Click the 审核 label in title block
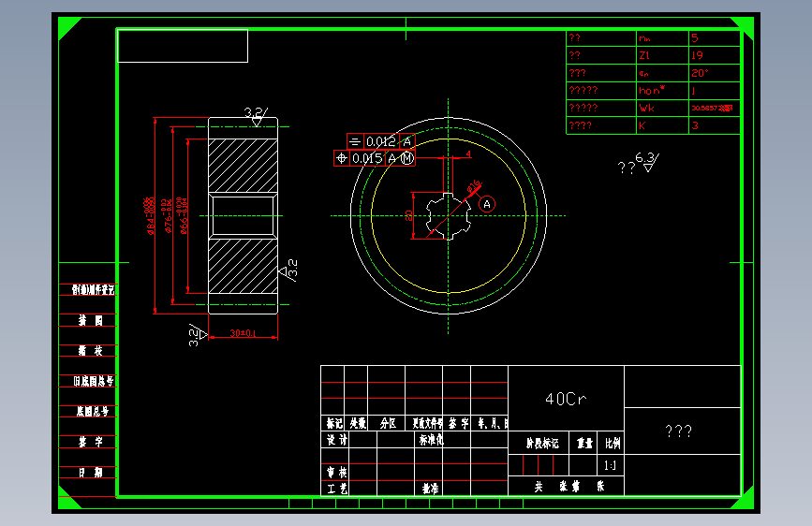The height and width of the screenshot is (526, 812). pos(337,472)
